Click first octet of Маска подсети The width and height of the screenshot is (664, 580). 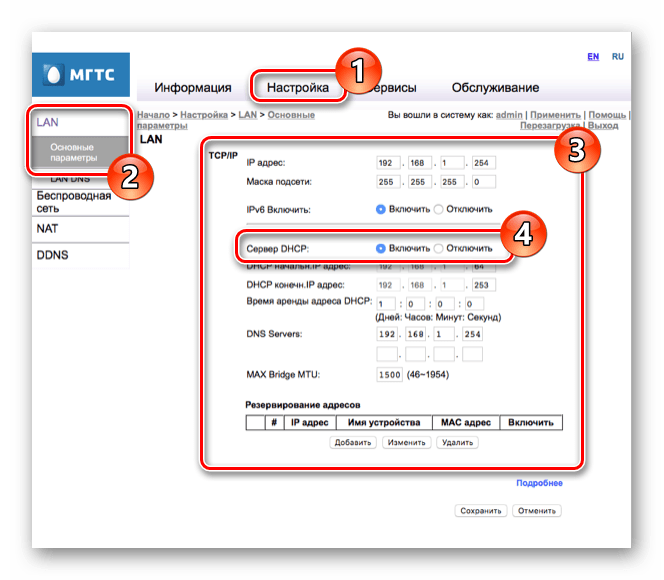pyautogui.click(x=388, y=182)
